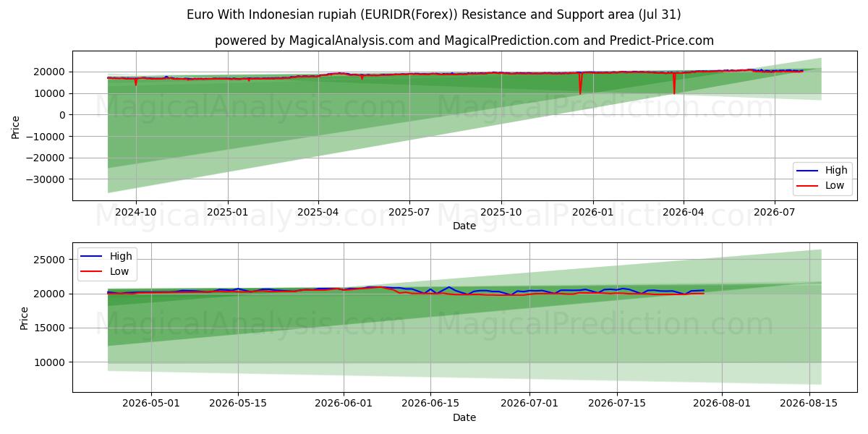Screen dimensions: 868x434
Task: Click the '-10000' price tick label
Action: pos(48,136)
